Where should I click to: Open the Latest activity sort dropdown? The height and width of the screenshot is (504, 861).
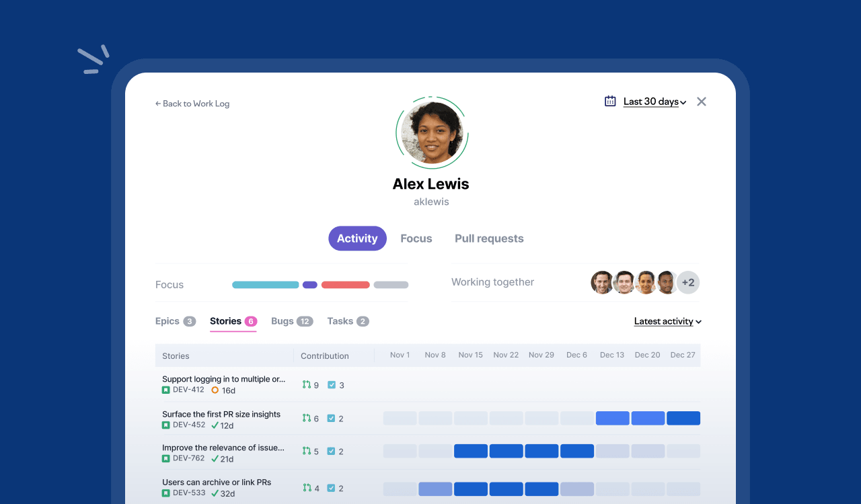click(666, 321)
